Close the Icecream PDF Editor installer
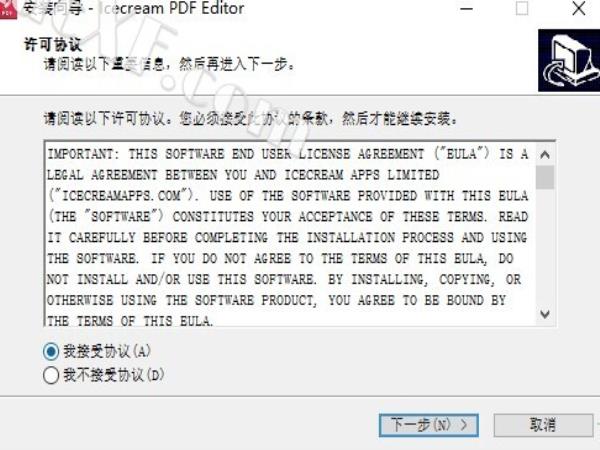Image resolution: width=600 pixels, height=450 pixels. click(x=579, y=8)
